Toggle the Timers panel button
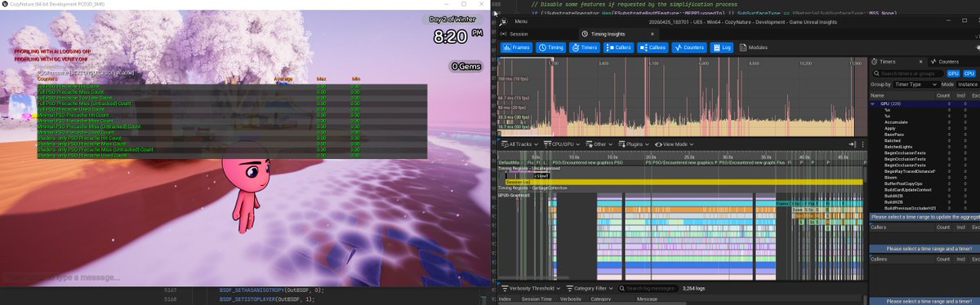This screenshot has height=305, width=980. tap(585, 48)
